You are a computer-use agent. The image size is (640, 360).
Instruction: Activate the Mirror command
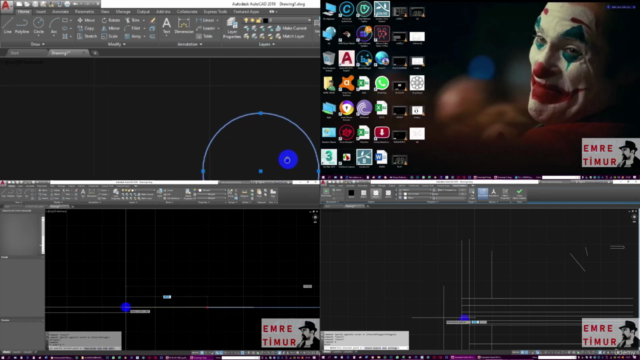111,28
